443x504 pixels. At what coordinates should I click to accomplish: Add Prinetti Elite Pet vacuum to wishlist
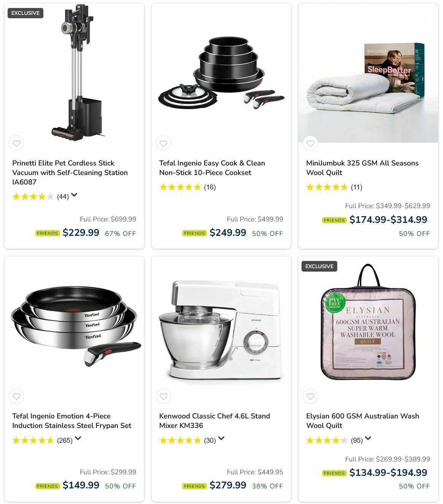[16, 143]
